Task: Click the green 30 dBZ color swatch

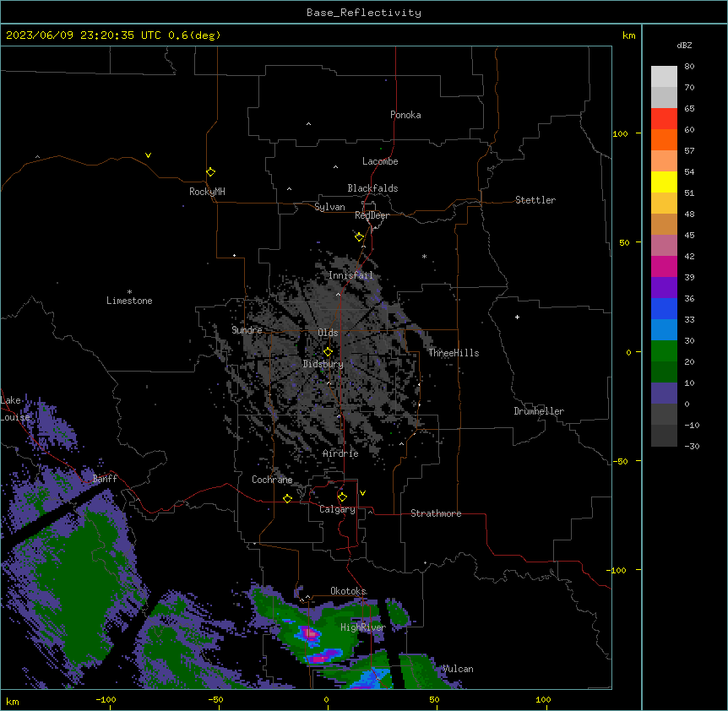Action: click(664, 351)
